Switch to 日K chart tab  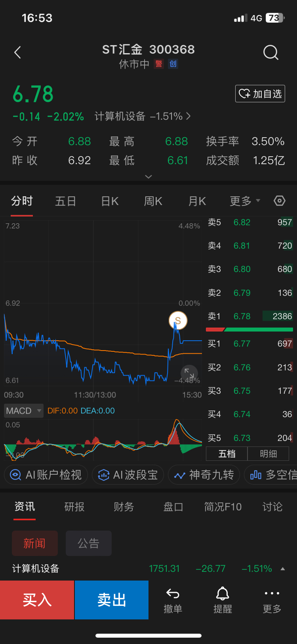(110, 201)
